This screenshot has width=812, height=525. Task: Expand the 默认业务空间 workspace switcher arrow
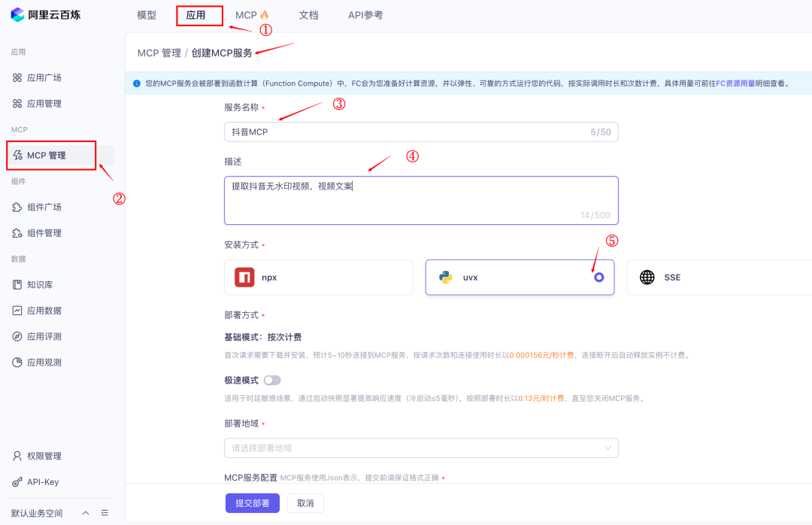[x=86, y=513]
